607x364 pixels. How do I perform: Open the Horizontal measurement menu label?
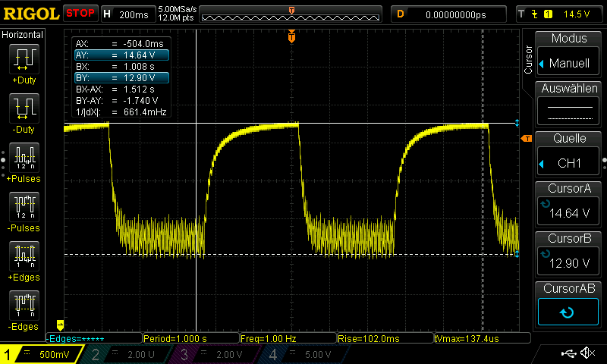tap(23, 35)
